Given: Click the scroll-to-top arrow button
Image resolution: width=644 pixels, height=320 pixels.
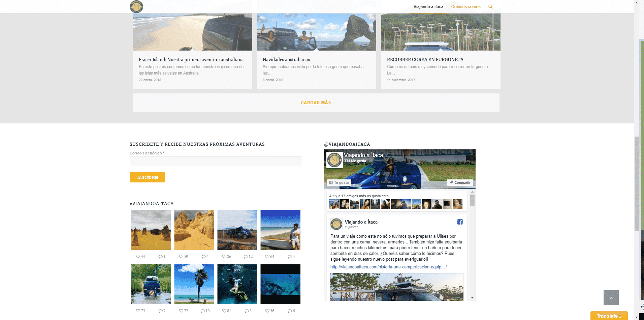Looking at the screenshot, I should tap(611, 297).
